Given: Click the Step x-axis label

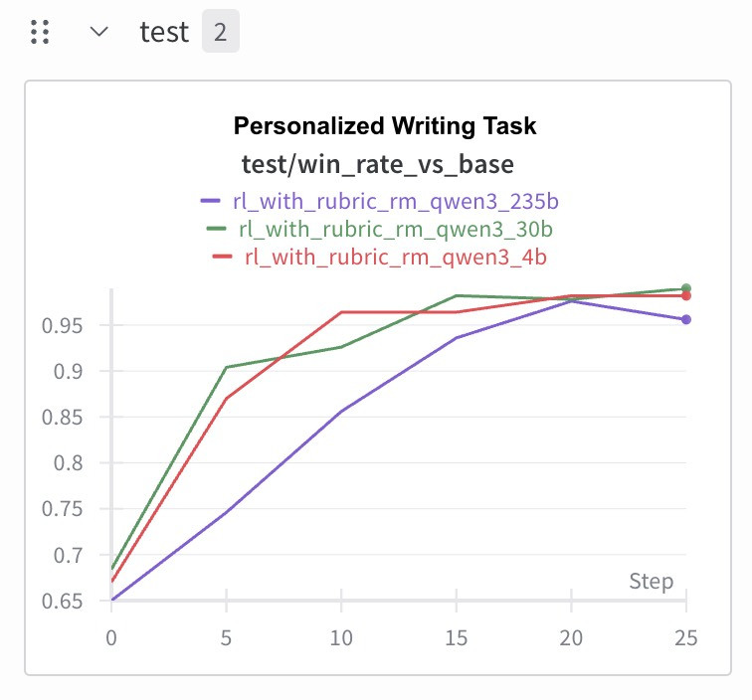Looking at the screenshot, I should coord(652,581).
